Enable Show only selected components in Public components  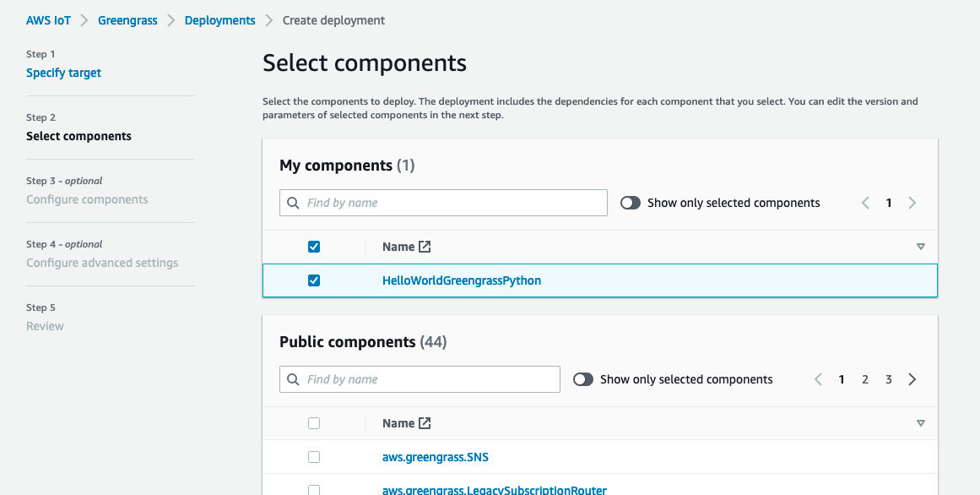(x=583, y=379)
